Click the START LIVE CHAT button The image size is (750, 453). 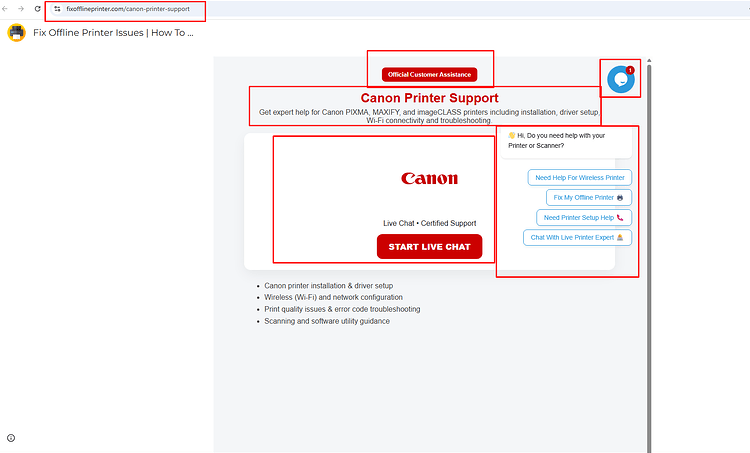(430, 246)
